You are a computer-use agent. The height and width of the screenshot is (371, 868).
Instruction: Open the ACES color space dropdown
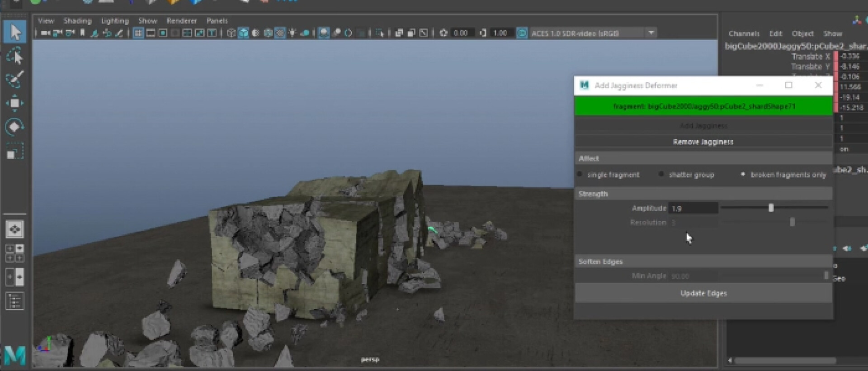(x=651, y=33)
